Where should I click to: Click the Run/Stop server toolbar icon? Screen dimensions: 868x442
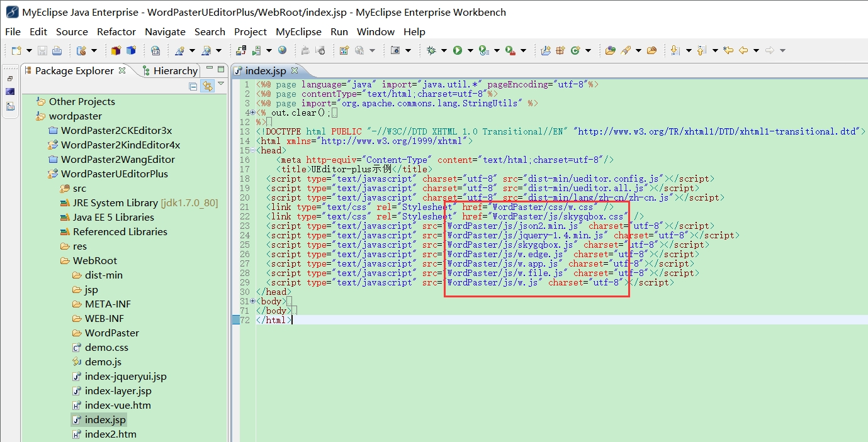257,50
